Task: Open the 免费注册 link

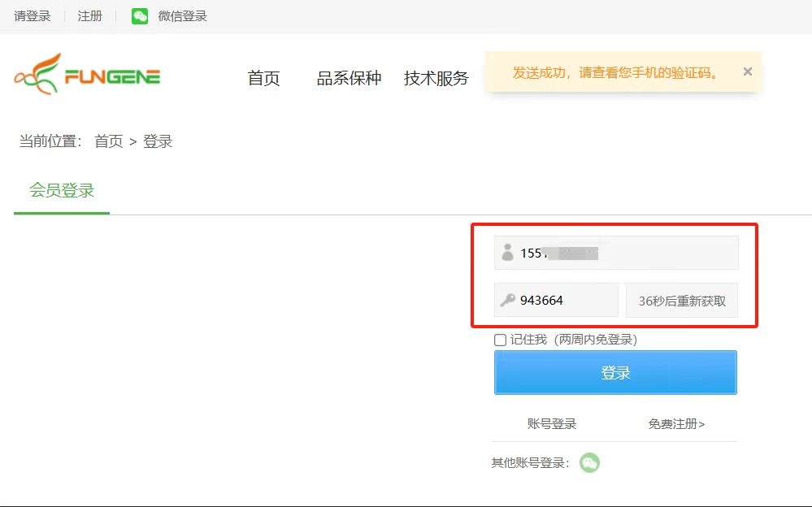Action: [x=676, y=424]
